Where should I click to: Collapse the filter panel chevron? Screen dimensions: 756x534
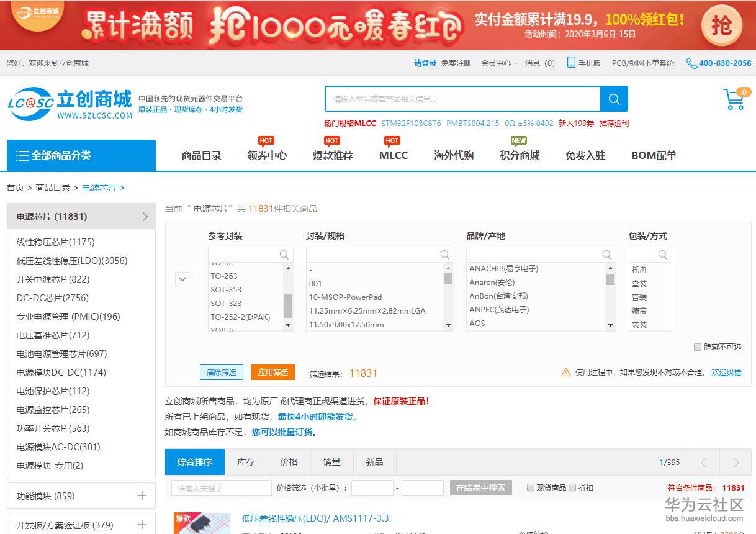tap(182, 279)
